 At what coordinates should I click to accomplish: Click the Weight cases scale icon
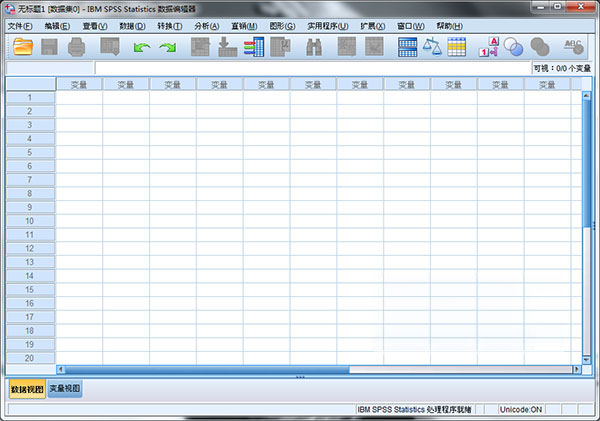432,46
